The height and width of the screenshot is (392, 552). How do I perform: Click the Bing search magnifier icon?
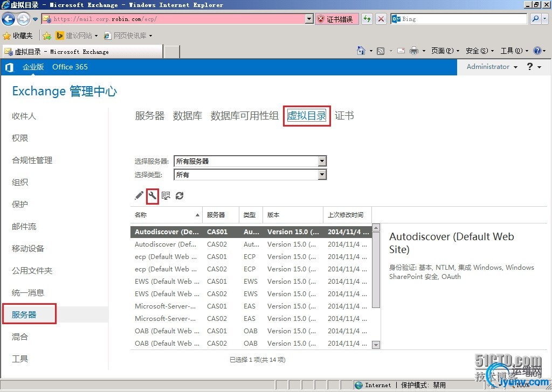pyautogui.click(x=535, y=19)
